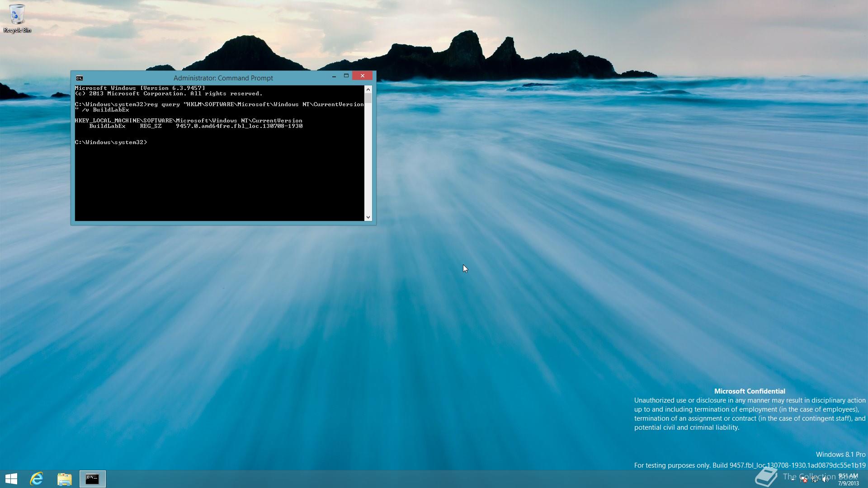
Task: Open the Command Prompt title bar system icon
Action: point(80,78)
